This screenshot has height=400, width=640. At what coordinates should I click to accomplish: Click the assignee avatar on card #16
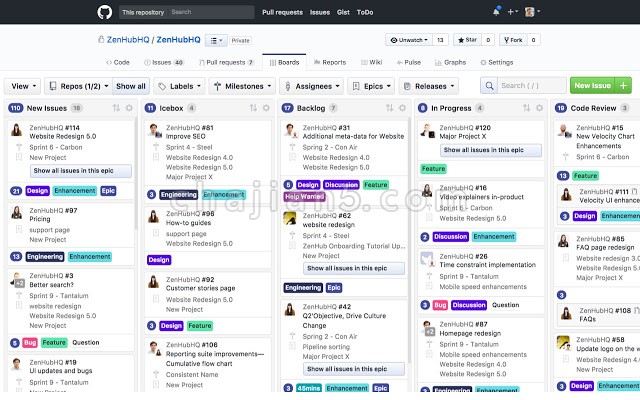(x=427, y=191)
